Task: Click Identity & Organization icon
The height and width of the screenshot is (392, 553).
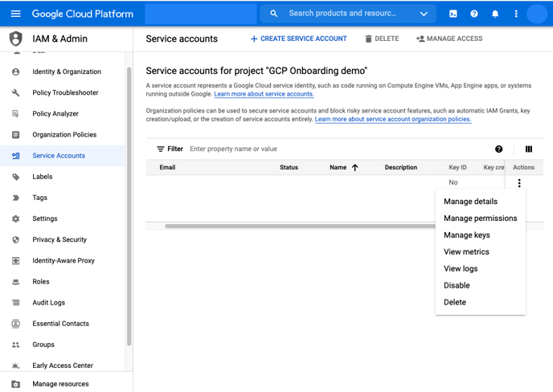Action: pyautogui.click(x=15, y=72)
